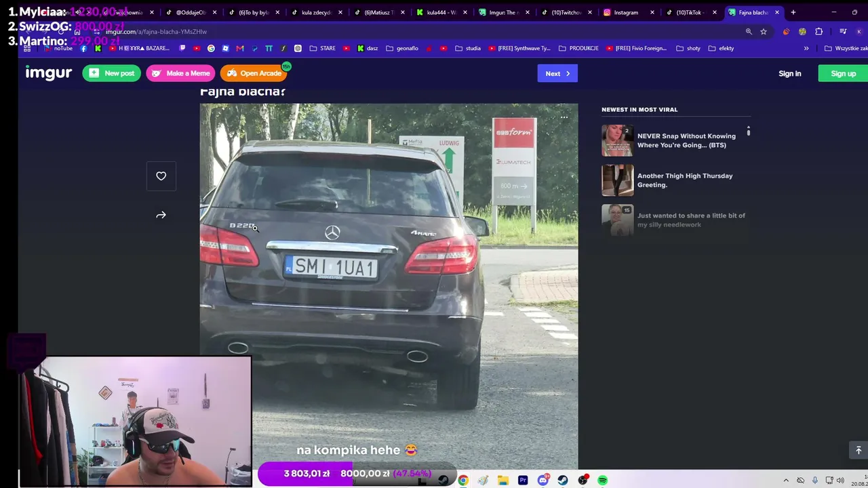The height and width of the screenshot is (488, 868).
Task: Open 'NEVER Snap Without Knowing' post
Action: pyautogui.click(x=686, y=140)
